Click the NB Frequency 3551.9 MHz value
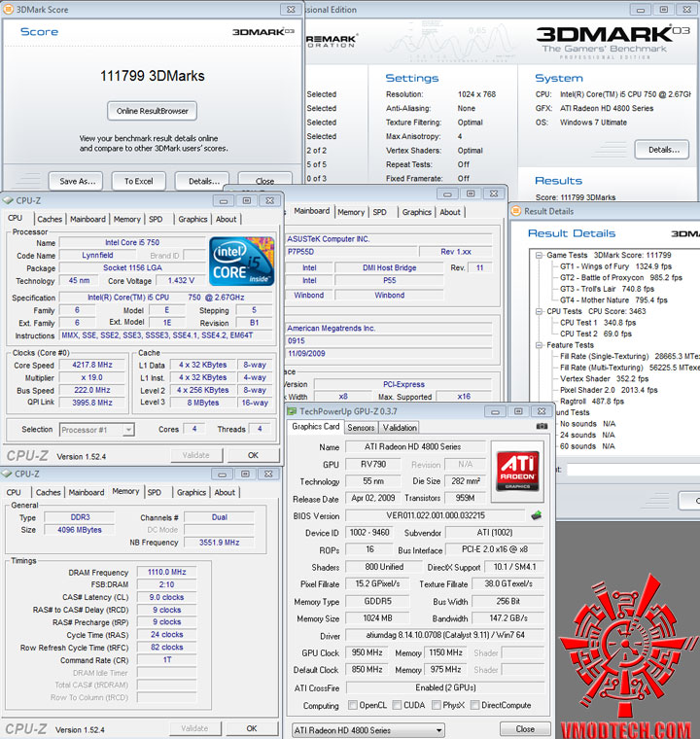The image size is (700, 739). coord(219,543)
